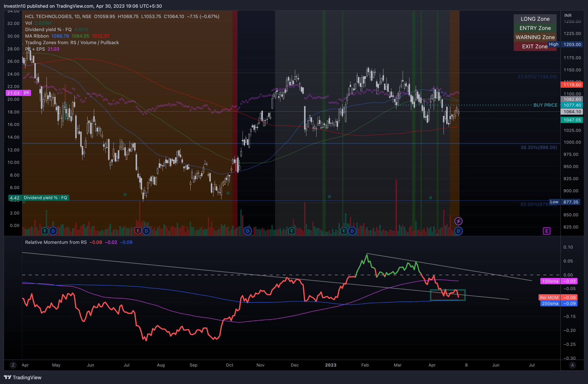
Task: Click the PE + EPS indicator legend
Action: click(x=42, y=49)
